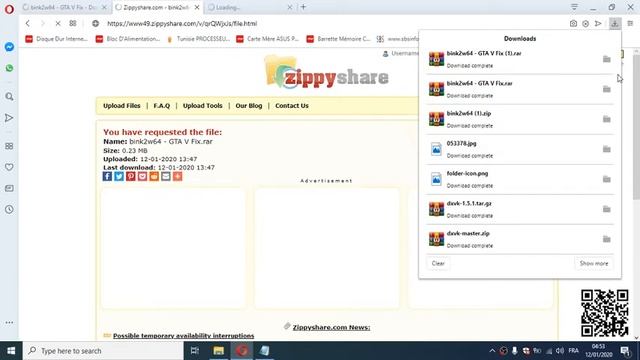Switch to first bink2w64 - GTA V Fix tab
The width and height of the screenshot is (640, 360).
64,7
